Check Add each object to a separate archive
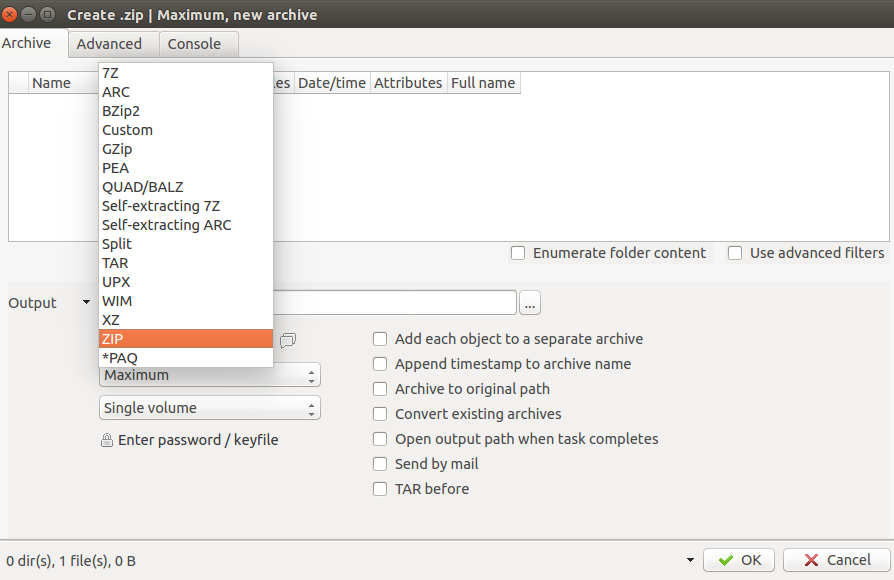 (380, 339)
